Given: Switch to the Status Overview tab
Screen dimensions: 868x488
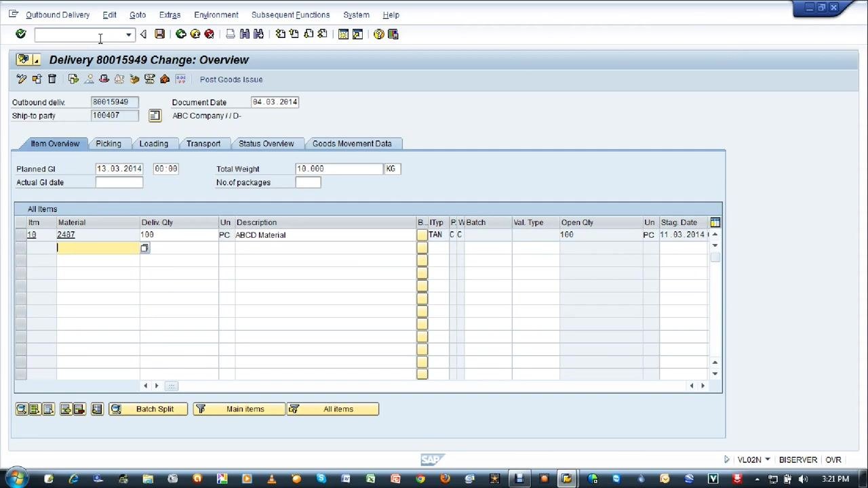Looking at the screenshot, I should tap(266, 144).
